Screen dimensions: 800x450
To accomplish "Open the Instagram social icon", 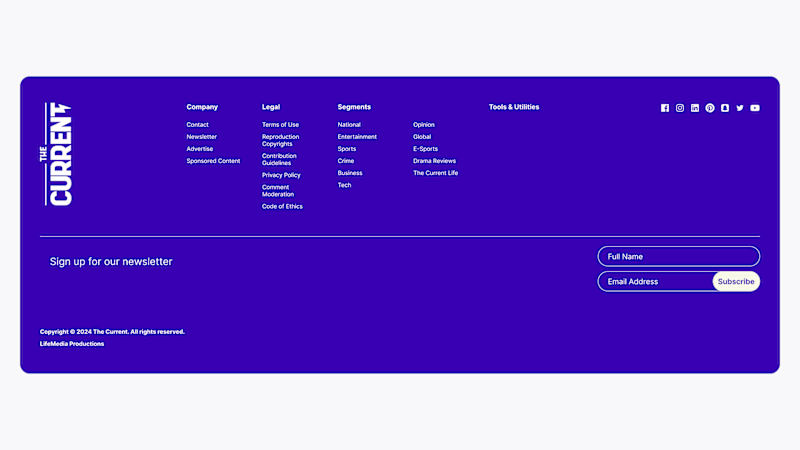I will [x=680, y=108].
